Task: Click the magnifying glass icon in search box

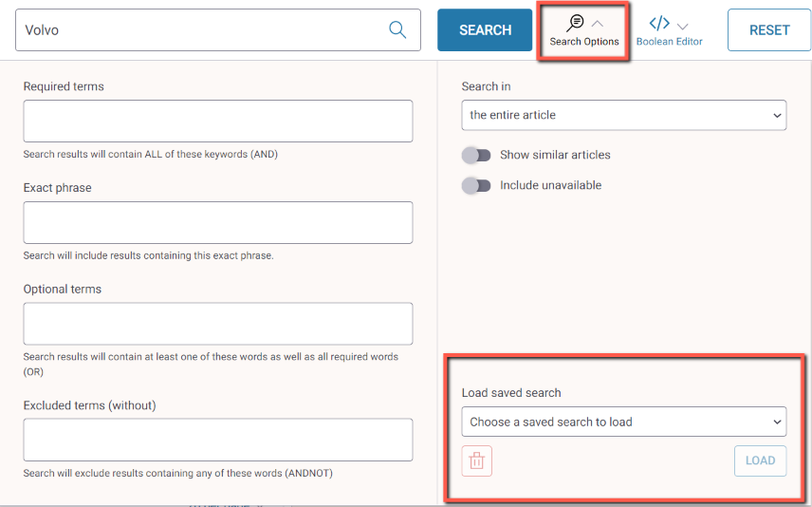Action: pyautogui.click(x=397, y=29)
